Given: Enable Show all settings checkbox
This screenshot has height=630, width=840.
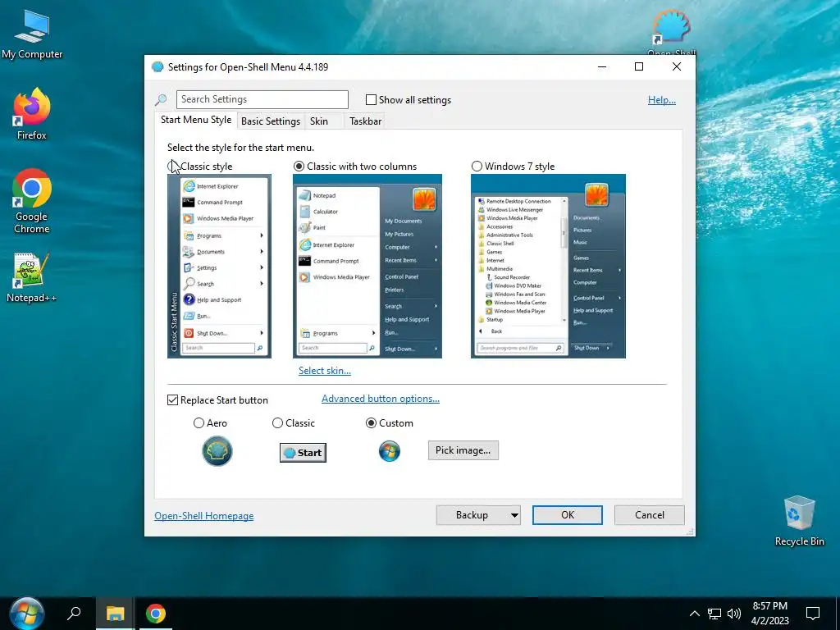Looking at the screenshot, I should click(371, 99).
